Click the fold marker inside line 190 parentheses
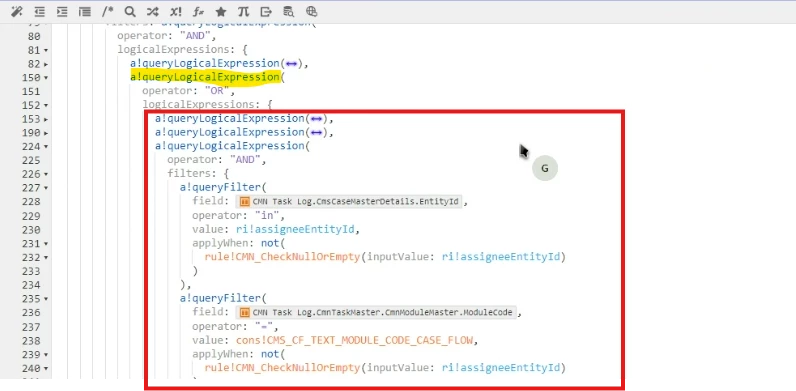This screenshot has height=391, width=796. tap(316, 133)
